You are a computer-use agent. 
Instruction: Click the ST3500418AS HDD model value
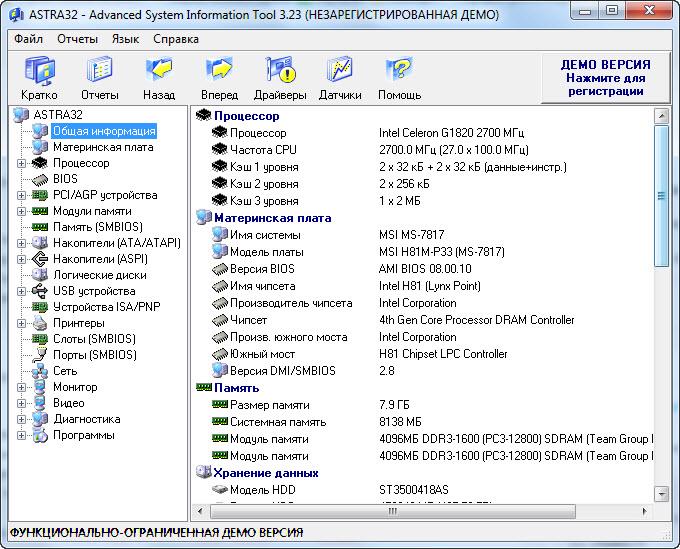click(x=414, y=490)
